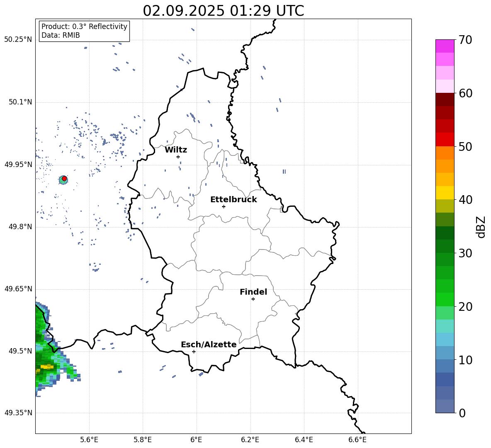Click the 20 tick on colorbar
The image size is (491, 448).
coord(465,307)
